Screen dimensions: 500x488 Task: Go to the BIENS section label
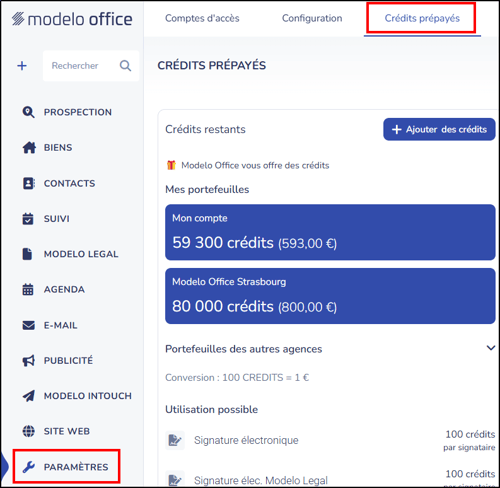click(58, 147)
